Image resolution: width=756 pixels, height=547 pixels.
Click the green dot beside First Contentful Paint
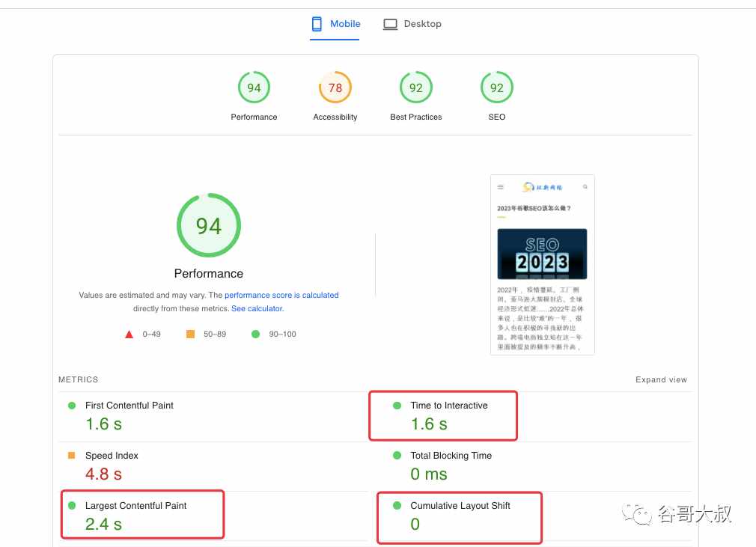pos(72,406)
